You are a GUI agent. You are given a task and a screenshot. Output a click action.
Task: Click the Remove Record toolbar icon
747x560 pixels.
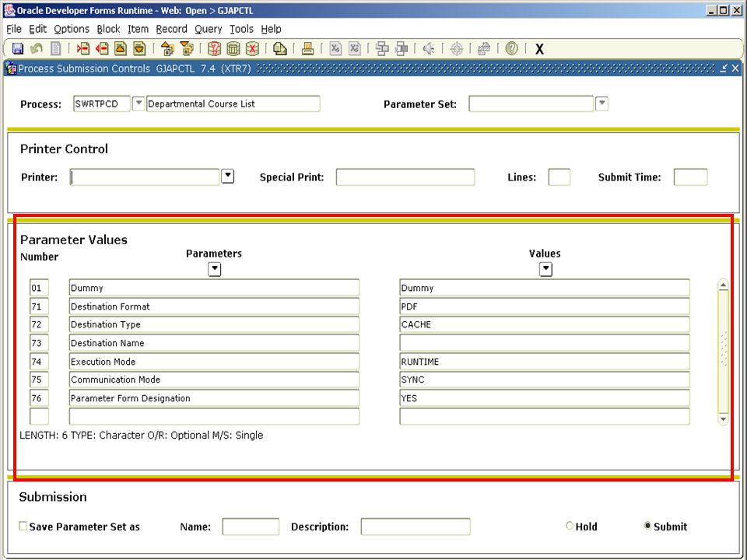(x=102, y=48)
